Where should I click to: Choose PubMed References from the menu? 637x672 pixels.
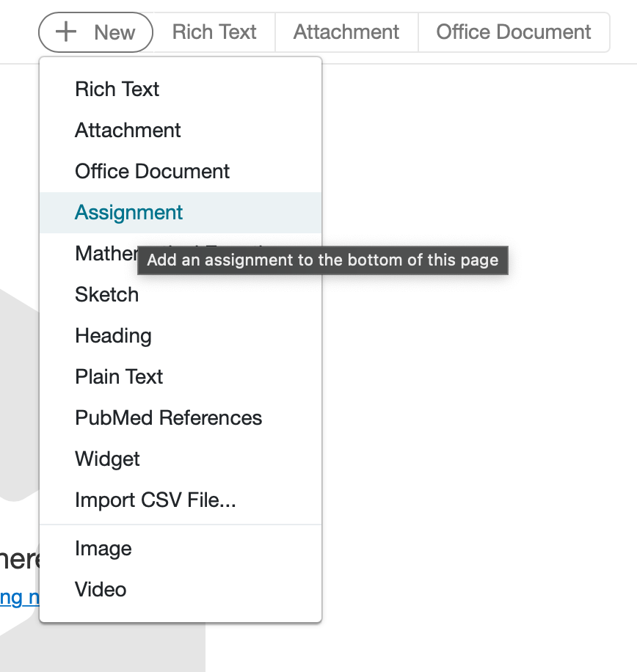[x=168, y=417]
